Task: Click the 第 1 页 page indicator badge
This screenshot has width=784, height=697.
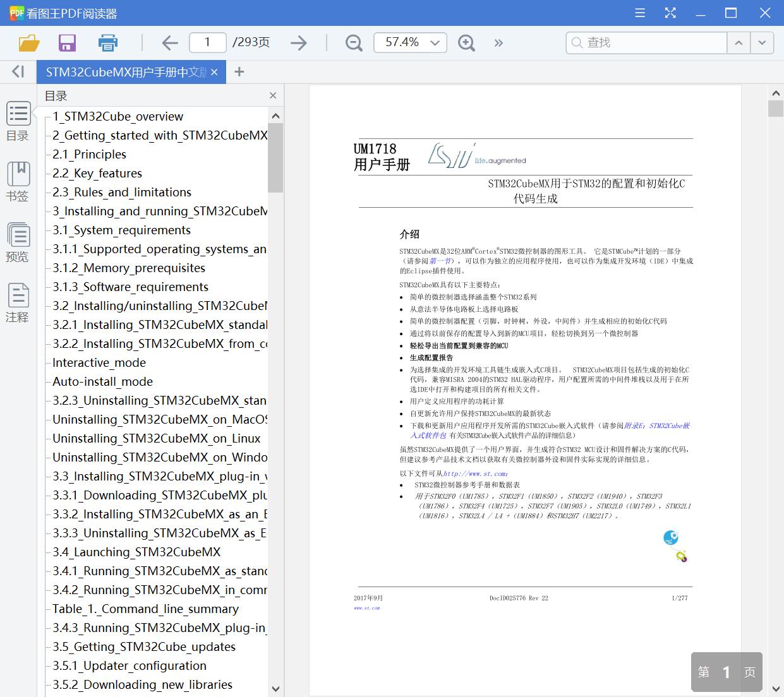Action: (727, 672)
